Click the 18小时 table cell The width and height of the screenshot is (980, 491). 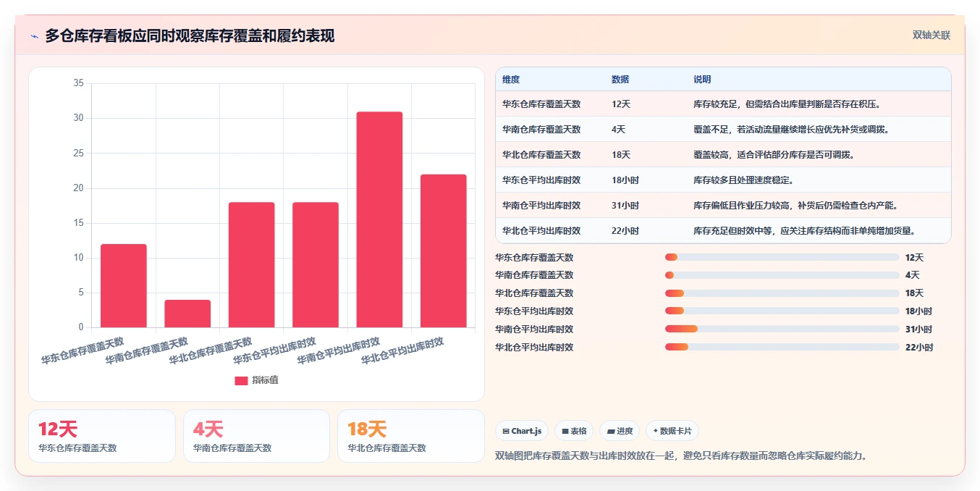click(x=625, y=180)
